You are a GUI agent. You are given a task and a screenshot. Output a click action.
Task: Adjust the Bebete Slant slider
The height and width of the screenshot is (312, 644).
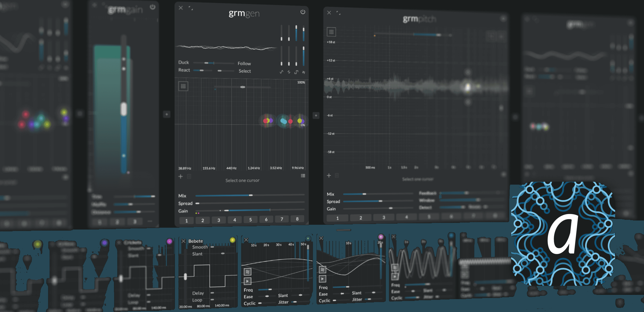(222, 253)
